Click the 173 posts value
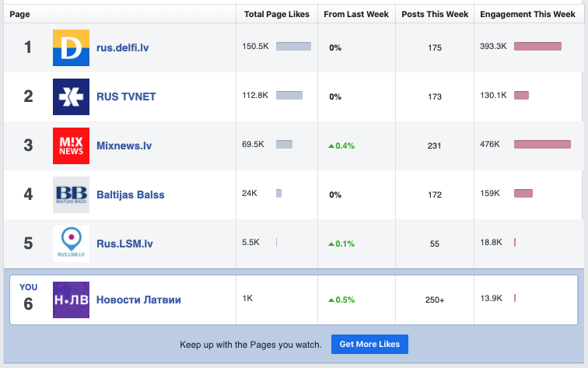 (x=435, y=96)
